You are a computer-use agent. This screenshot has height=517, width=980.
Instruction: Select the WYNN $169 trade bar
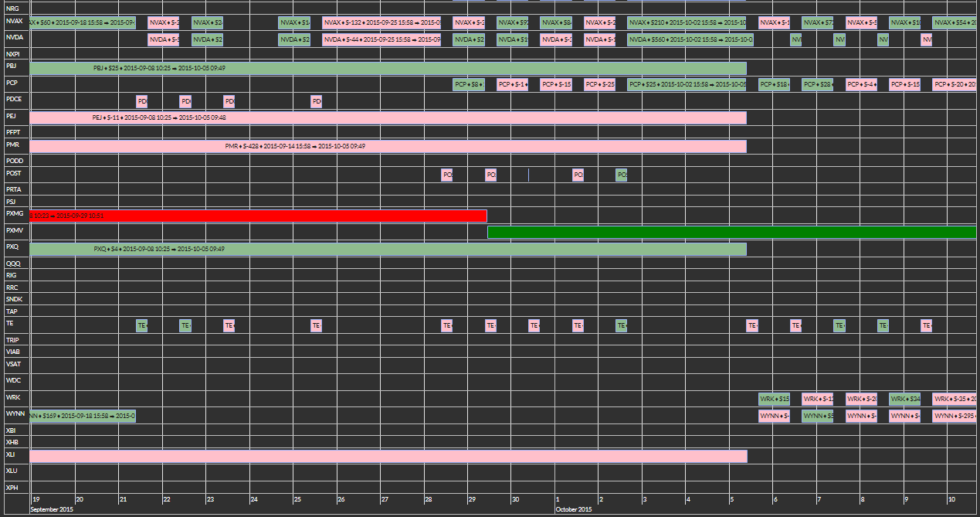(x=83, y=416)
